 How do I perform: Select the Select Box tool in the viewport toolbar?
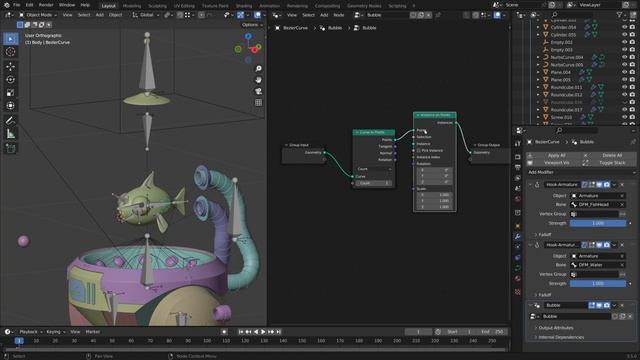(x=11, y=39)
